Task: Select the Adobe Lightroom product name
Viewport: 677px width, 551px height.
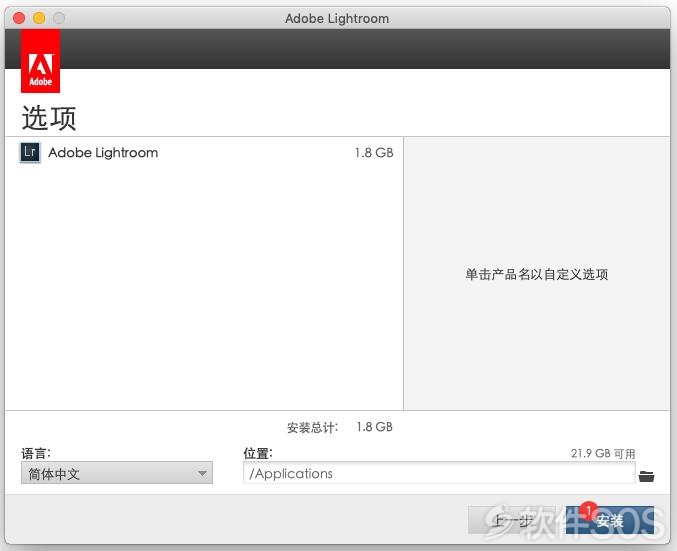Action: click(103, 152)
